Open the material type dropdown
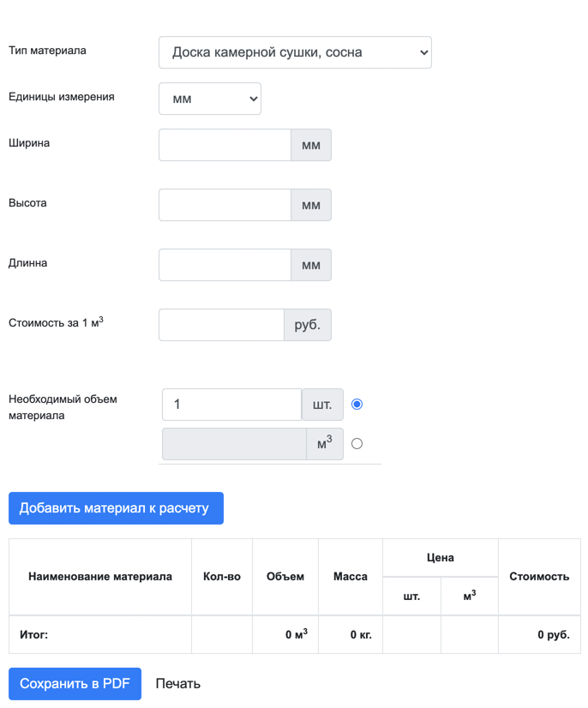The image size is (588, 708). tap(295, 52)
